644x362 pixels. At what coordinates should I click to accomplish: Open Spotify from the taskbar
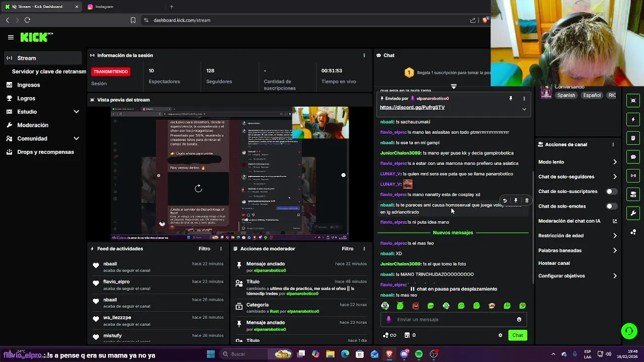pos(419,354)
